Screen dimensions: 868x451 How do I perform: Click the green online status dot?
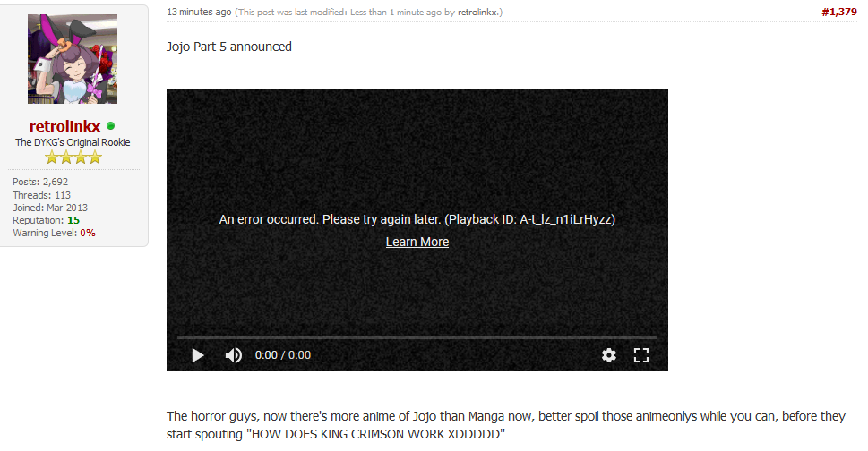111,126
